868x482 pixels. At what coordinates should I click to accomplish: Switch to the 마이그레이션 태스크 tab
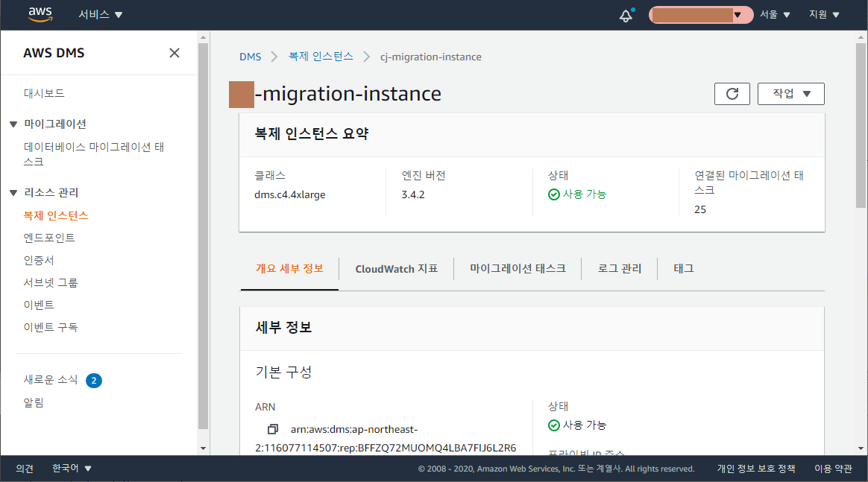coord(518,269)
